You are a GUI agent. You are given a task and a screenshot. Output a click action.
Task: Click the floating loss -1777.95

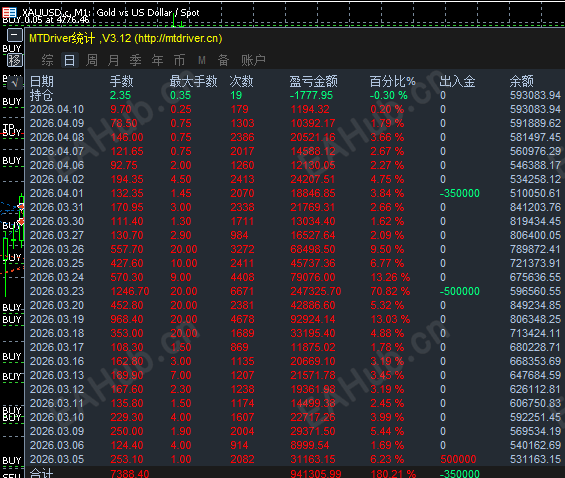(x=311, y=95)
